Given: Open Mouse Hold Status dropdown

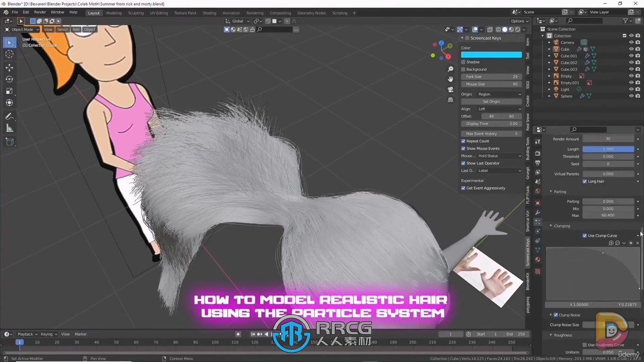Looking at the screenshot, I should [x=500, y=156].
